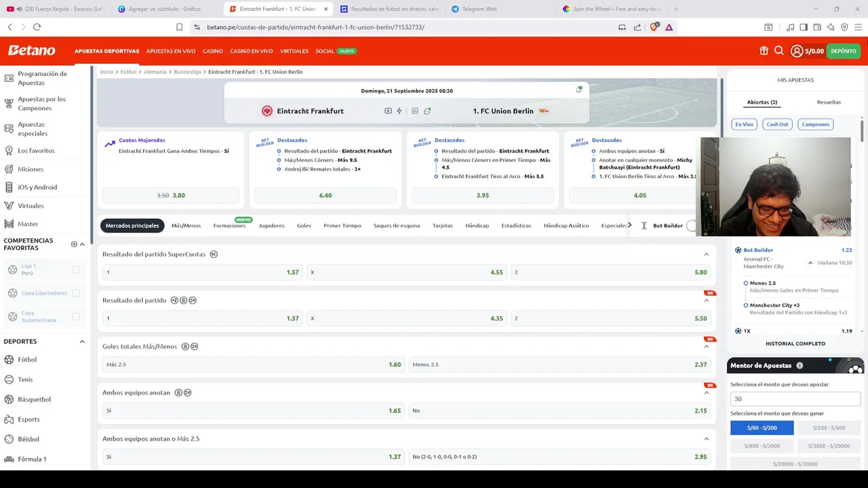Click the Bundesliga breadcrumb link
This screenshot has height=488, width=868.
tap(187, 72)
